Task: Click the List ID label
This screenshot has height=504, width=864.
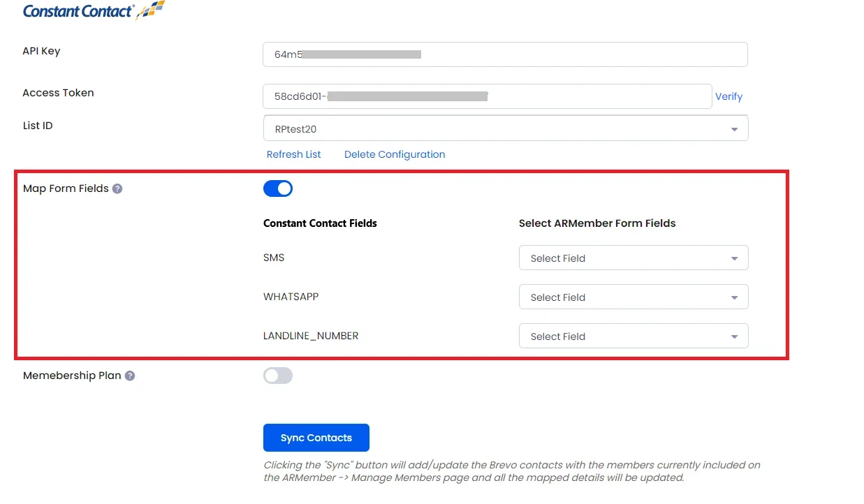Action: click(x=38, y=126)
